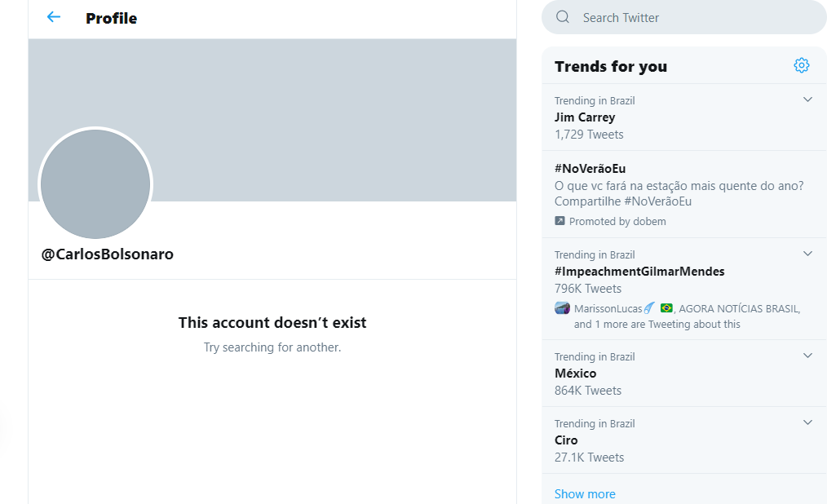Click the search magnifier icon
Image resolution: width=827 pixels, height=504 pixels.
pyautogui.click(x=563, y=17)
